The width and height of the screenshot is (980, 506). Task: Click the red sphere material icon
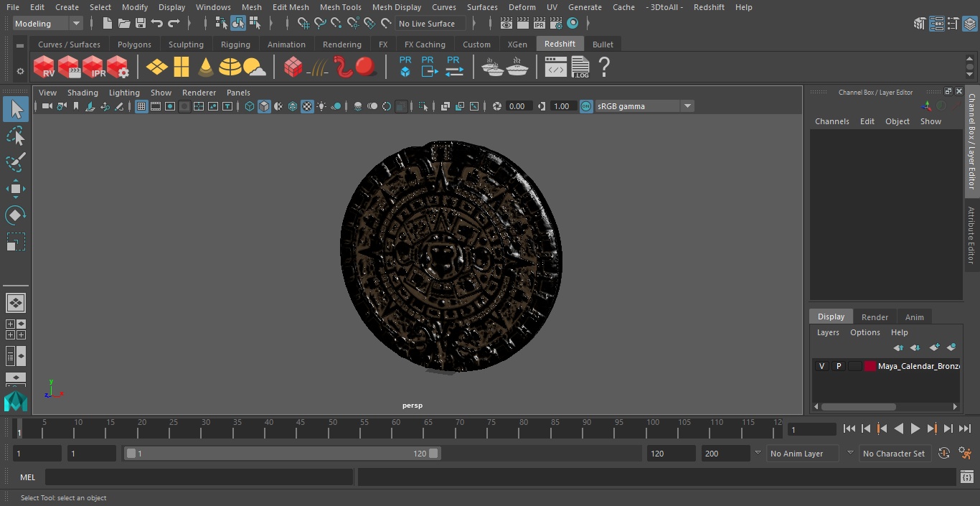(x=366, y=67)
